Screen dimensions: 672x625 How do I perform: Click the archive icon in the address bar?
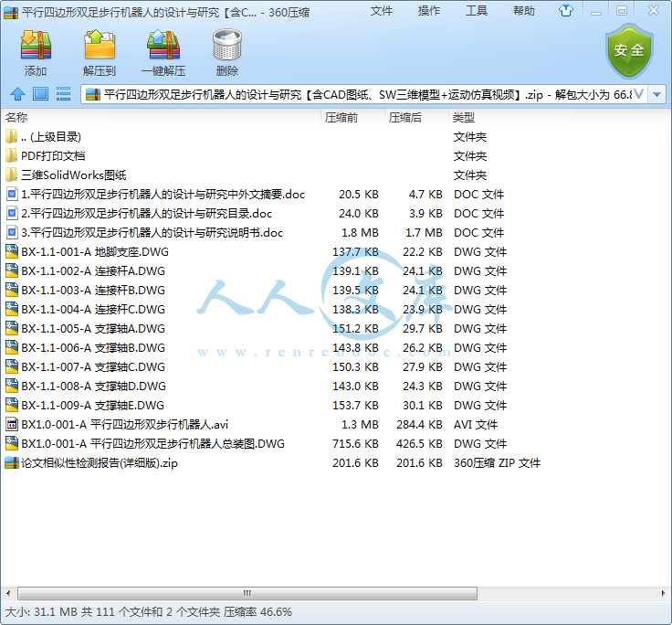click(93, 94)
